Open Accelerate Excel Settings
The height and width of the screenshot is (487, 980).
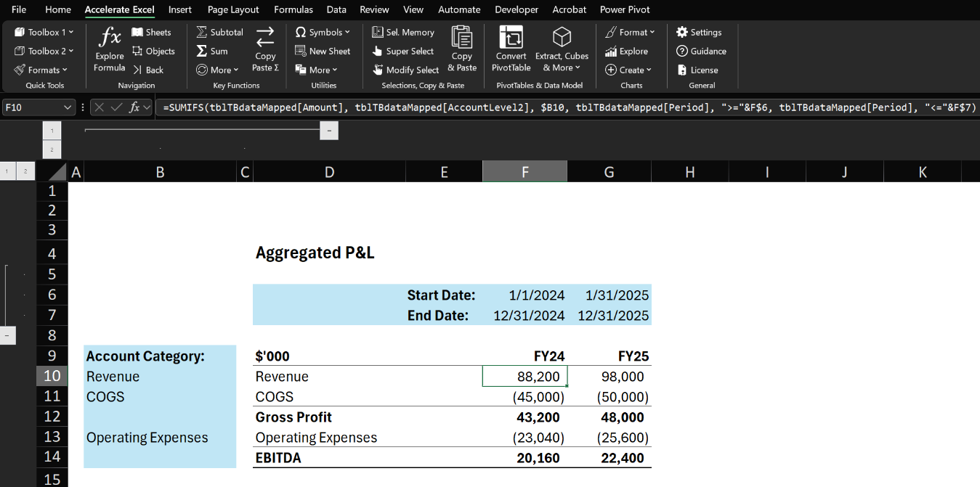699,32
